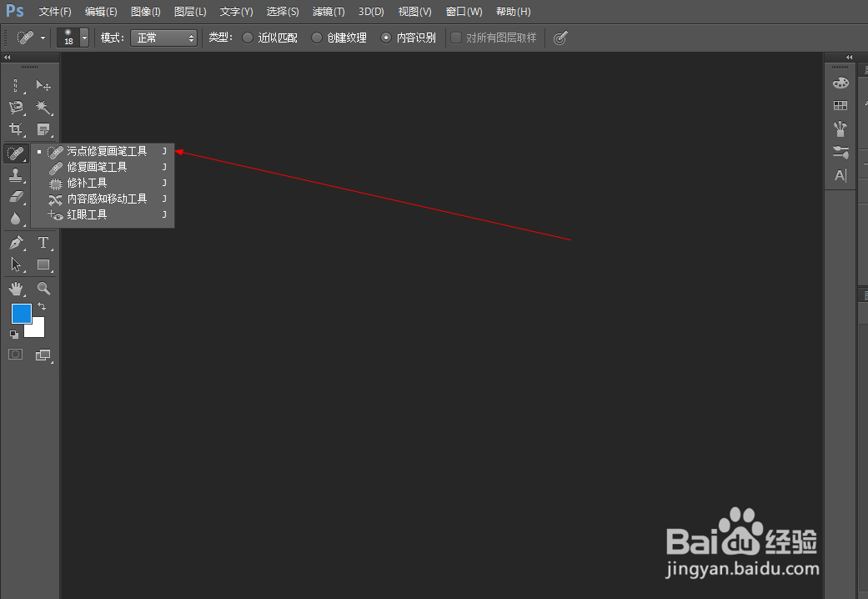Select the Blur droplet tool
868x599 pixels.
click(x=16, y=219)
